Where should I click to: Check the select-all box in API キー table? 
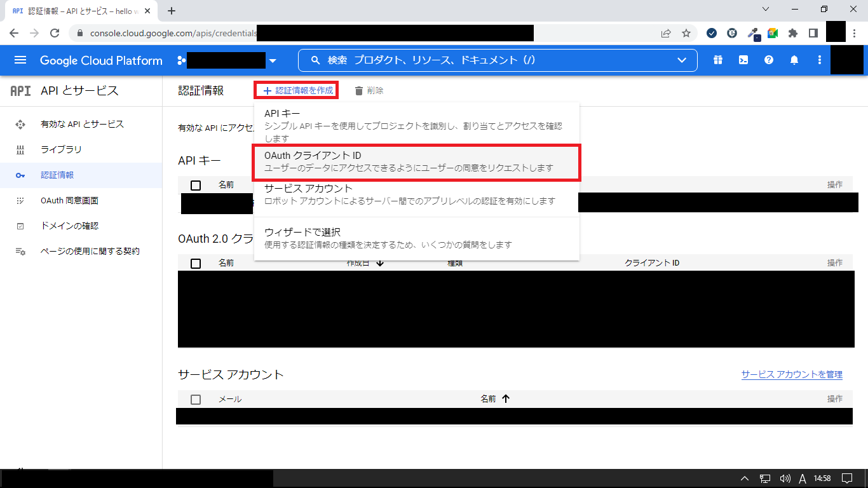(x=196, y=185)
